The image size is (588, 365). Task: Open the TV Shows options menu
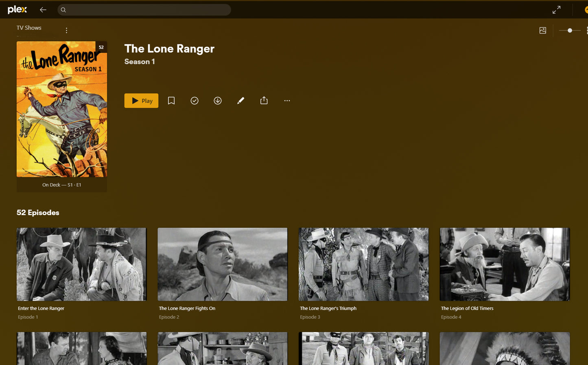coord(66,30)
